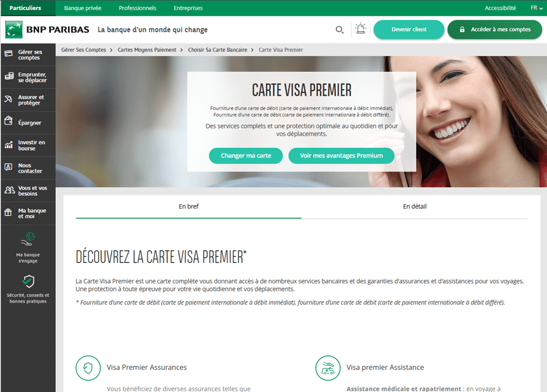
Task: Click Accéder à mes comptes button
Action: coord(495,29)
